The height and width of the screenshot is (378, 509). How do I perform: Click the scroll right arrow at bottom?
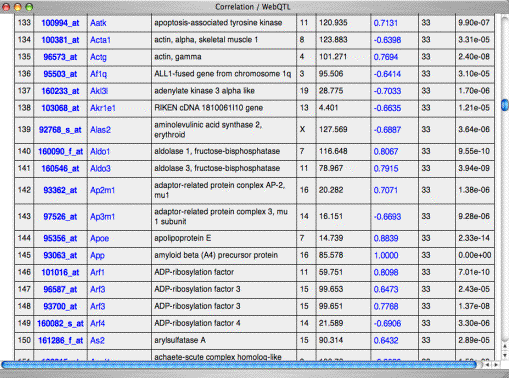click(496, 365)
